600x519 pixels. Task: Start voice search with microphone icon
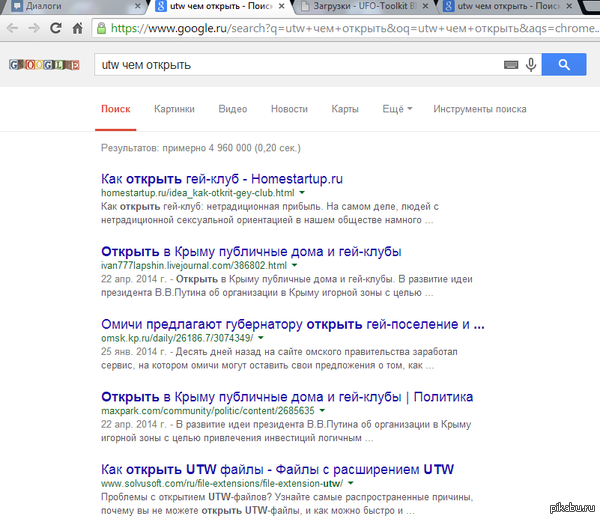(x=531, y=65)
